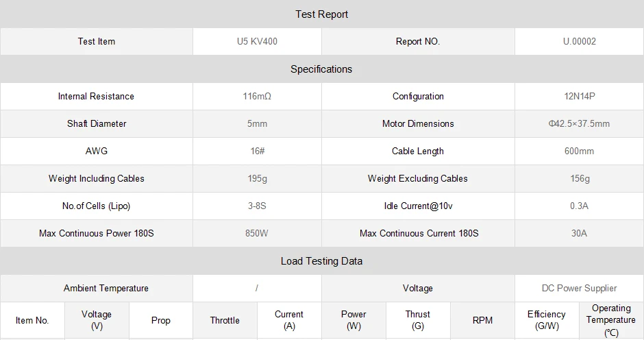The image size is (644, 340).
Task: Click the Test Report header
Action: pos(321,14)
